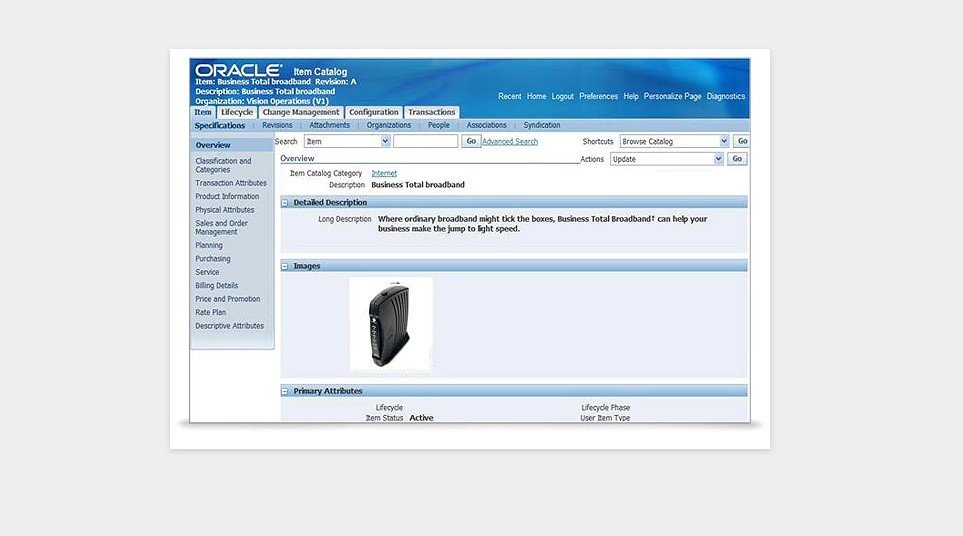Open the Attachments subtab

tap(329, 126)
